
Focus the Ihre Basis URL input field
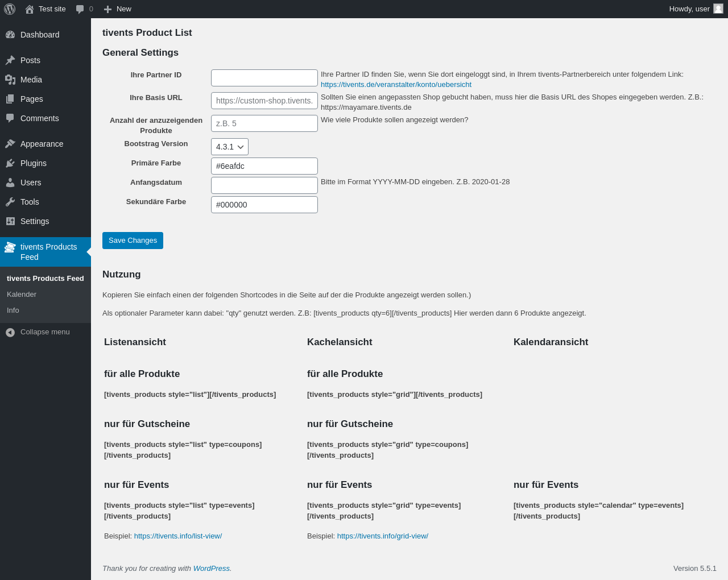[264, 101]
